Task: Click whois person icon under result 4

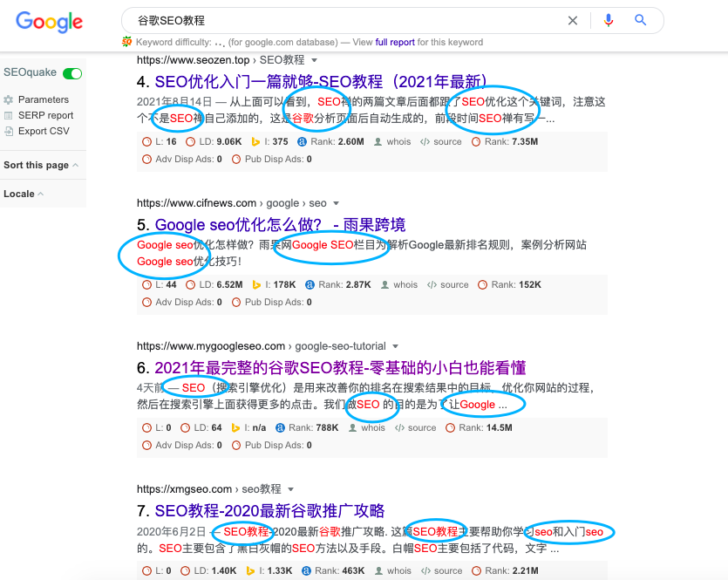Action: 378,141
